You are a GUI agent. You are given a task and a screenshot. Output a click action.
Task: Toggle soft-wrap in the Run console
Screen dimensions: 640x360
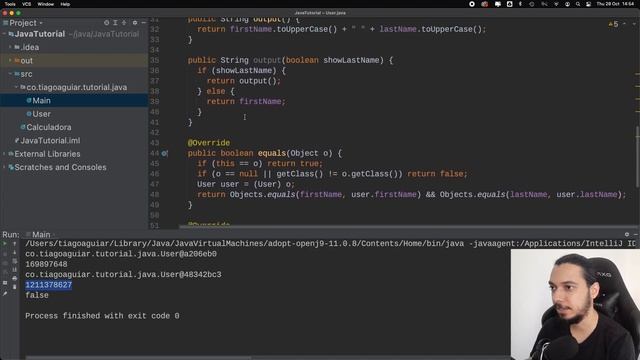15,261
